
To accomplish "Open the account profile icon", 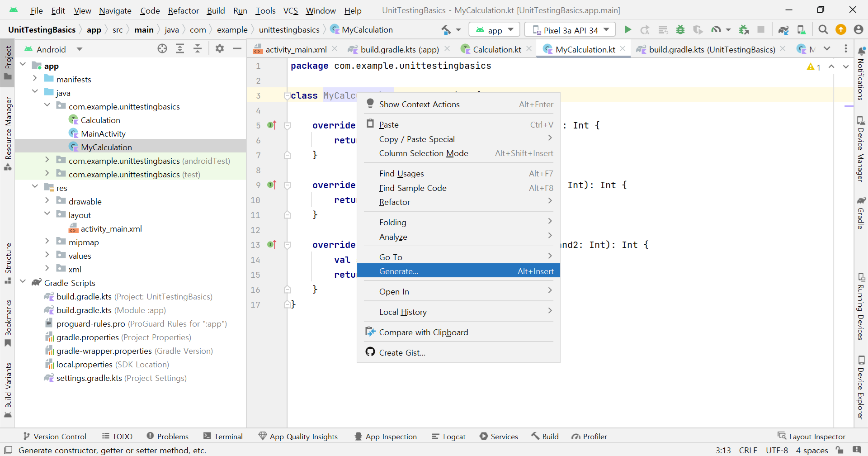I will click(859, 30).
